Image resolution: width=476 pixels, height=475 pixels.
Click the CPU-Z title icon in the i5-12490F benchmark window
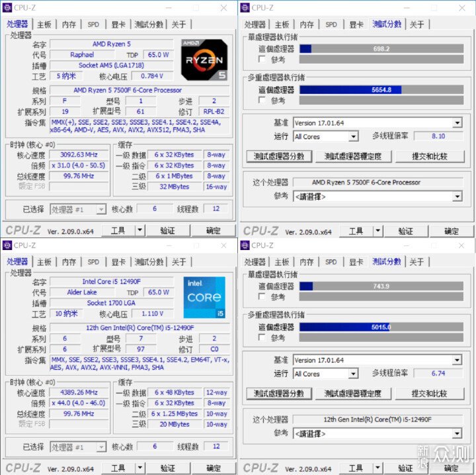pos(245,245)
